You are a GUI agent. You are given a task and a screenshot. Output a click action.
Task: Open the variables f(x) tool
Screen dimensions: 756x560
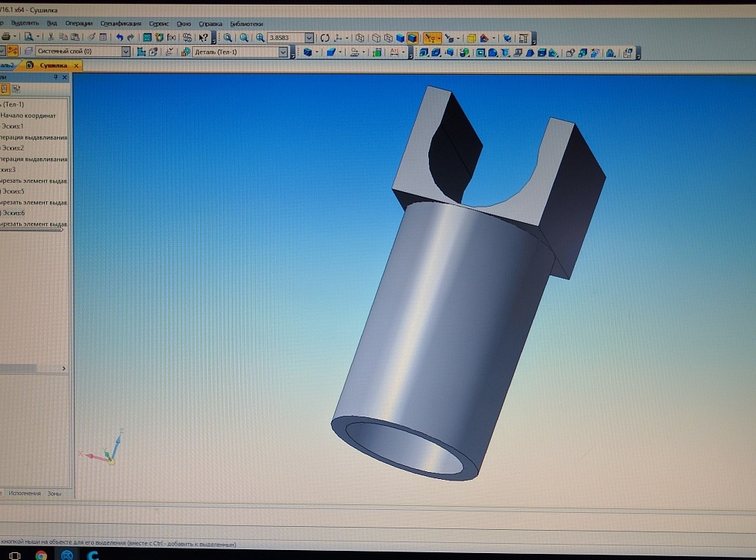click(171, 37)
